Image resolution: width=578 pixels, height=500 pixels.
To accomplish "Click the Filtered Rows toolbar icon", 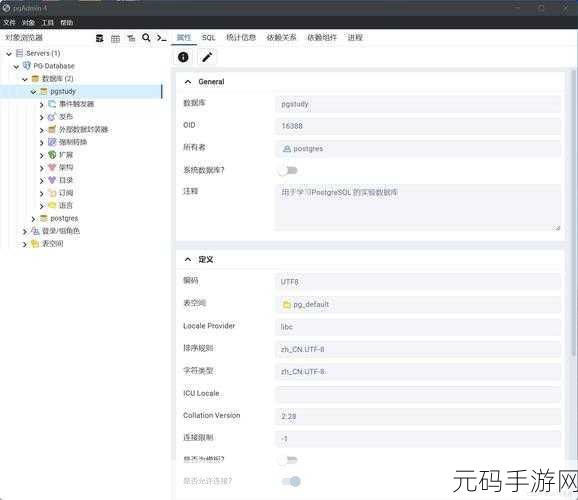I will pyautogui.click(x=131, y=38).
